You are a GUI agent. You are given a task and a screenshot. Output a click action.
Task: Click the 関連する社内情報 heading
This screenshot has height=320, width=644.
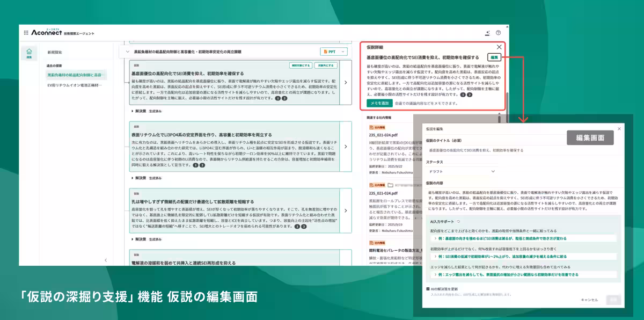coord(380,118)
